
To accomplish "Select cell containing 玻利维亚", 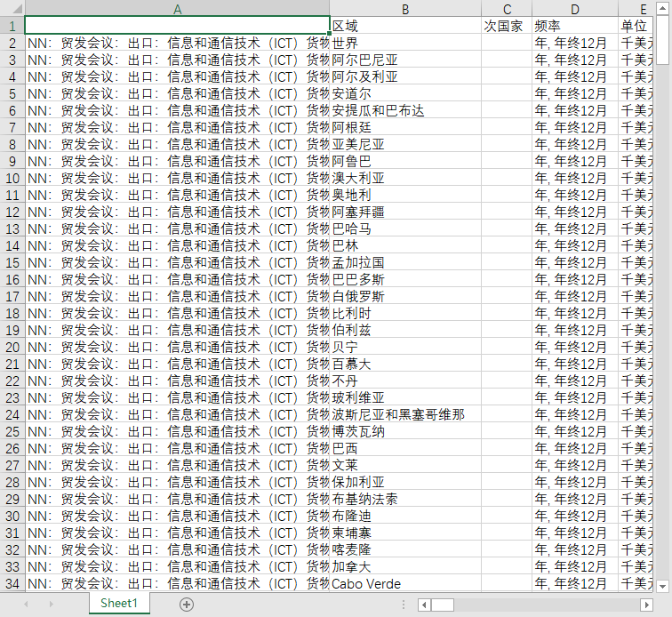I will [405, 397].
